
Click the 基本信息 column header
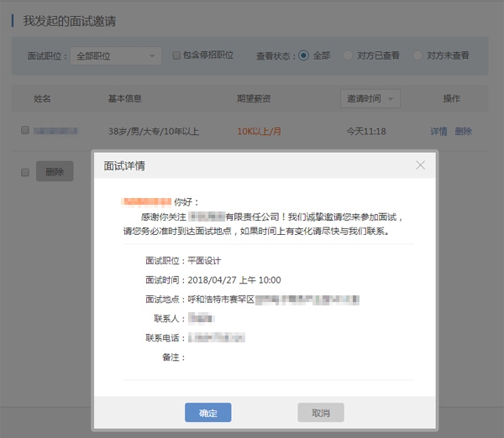tap(125, 99)
